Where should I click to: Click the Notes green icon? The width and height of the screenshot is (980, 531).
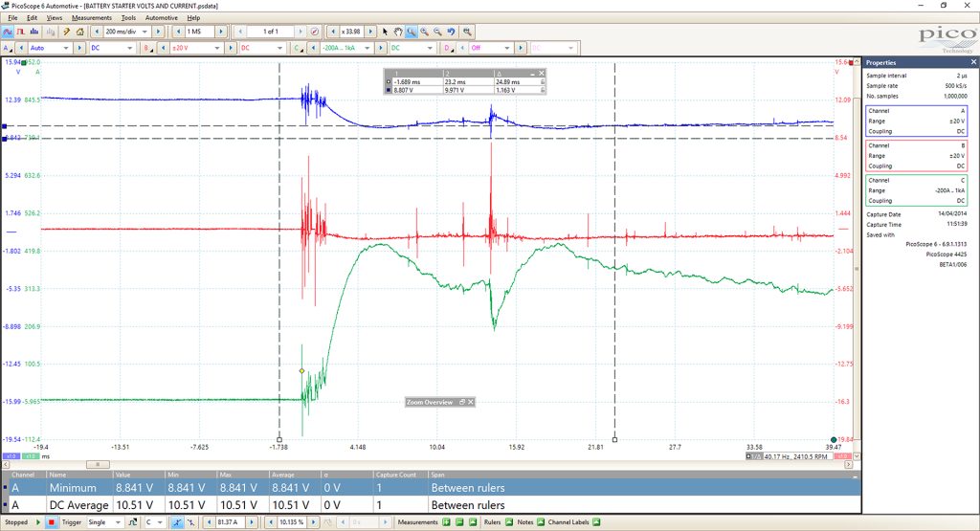point(541,522)
